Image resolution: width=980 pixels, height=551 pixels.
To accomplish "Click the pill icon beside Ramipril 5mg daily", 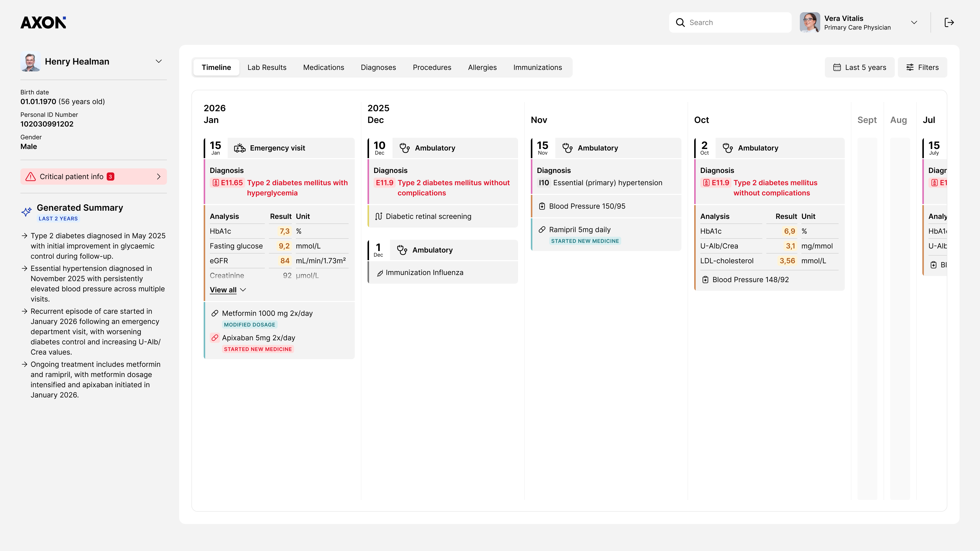I will click(x=542, y=230).
